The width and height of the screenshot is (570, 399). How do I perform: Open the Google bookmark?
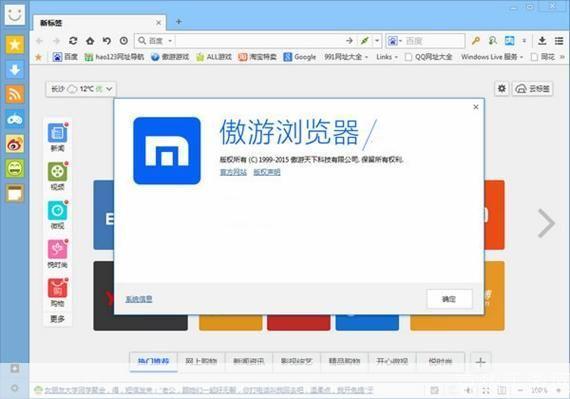point(300,57)
